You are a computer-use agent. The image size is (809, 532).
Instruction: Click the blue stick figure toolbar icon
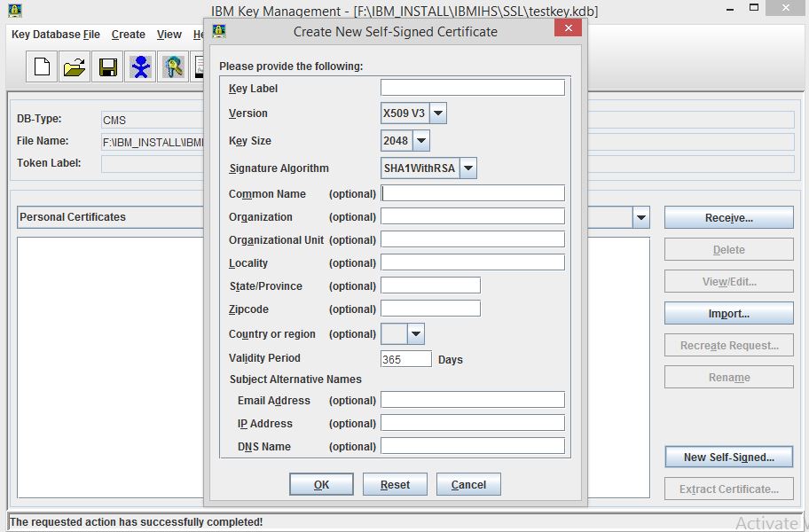coord(140,66)
